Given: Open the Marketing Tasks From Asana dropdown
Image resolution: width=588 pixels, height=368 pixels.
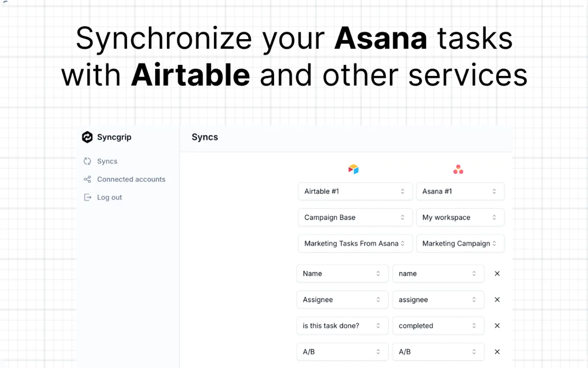Looking at the screenshot, I should coord(355,244).
